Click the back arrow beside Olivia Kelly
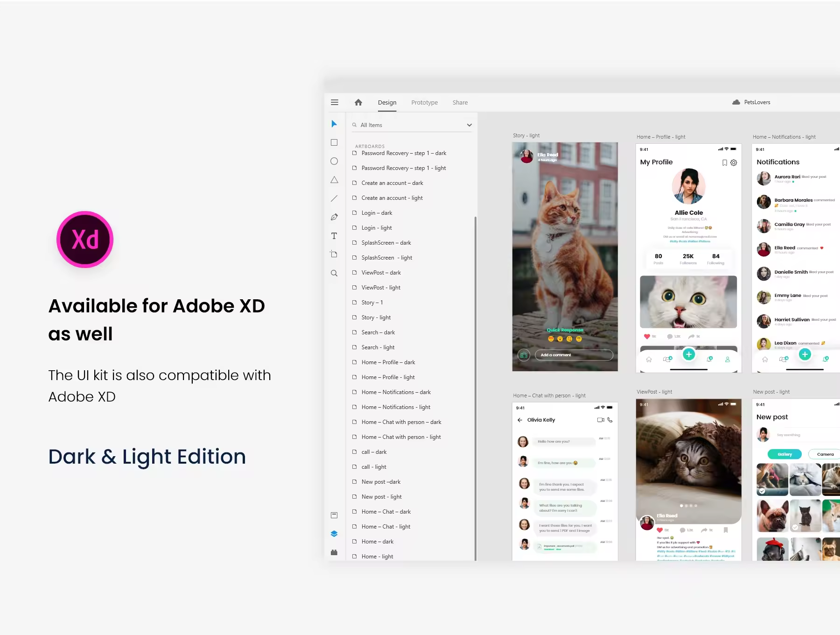This screenshot has width=840, height=635. (520, 420)
